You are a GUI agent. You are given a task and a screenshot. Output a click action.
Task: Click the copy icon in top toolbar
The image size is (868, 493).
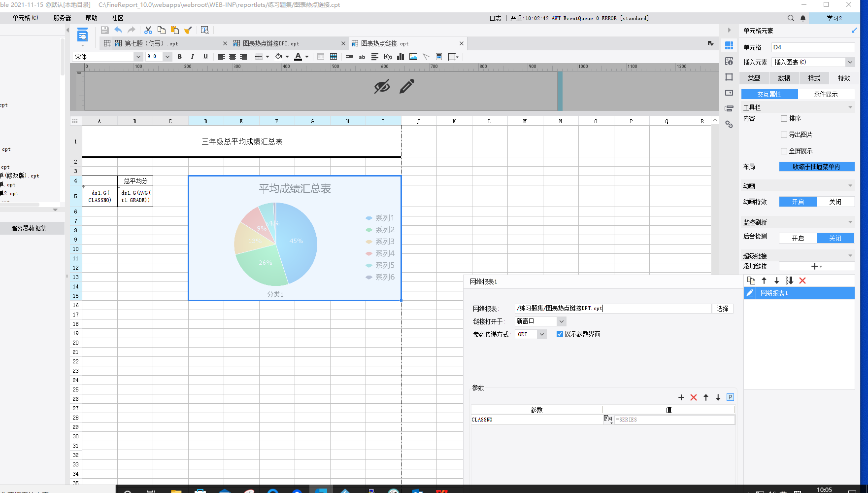click(162, 30)
